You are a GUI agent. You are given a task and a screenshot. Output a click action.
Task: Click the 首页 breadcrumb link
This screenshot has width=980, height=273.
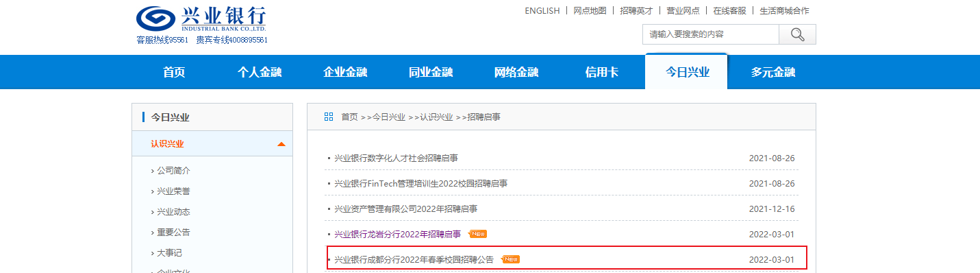pyautogui.click(x=349, y=117)
